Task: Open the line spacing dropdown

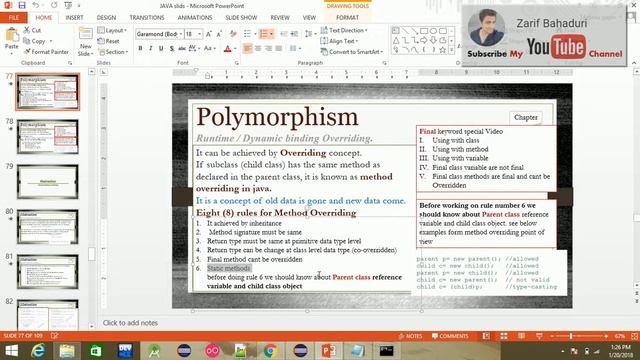Action: click(310, 34)
